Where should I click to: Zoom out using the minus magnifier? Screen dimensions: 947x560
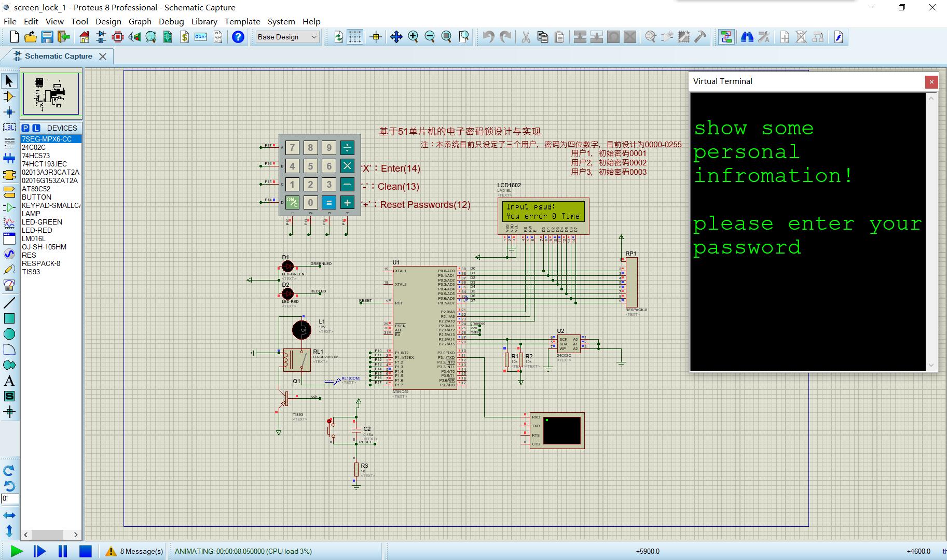pyautogui.click(x=430, y=37)
